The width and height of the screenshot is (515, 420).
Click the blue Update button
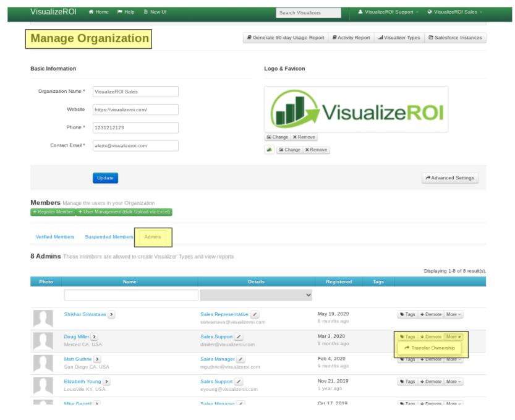click(x=106, y=178)
